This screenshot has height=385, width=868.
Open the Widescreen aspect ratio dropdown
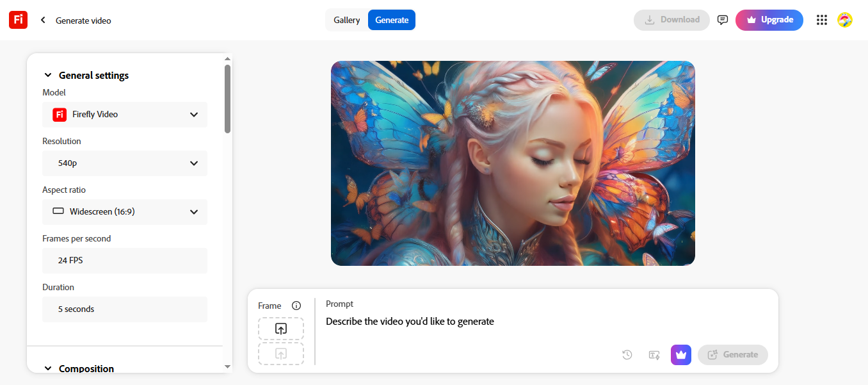tap(125, 212)
